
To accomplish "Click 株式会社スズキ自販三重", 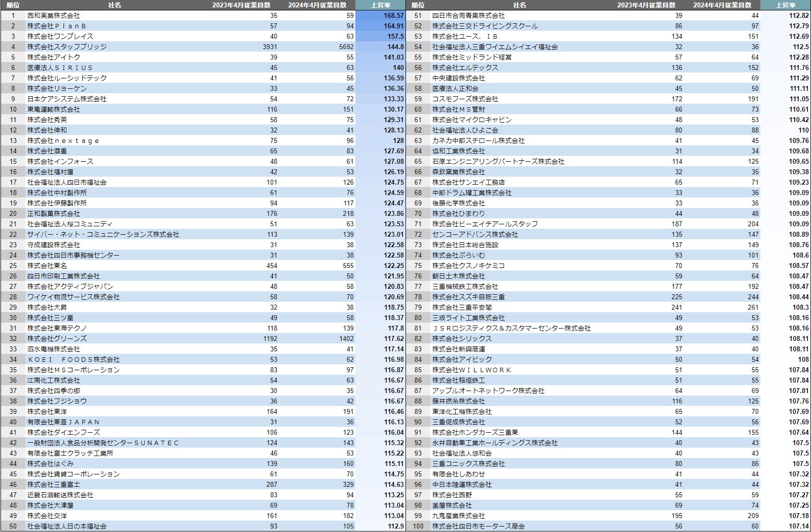I will (469, 297).
